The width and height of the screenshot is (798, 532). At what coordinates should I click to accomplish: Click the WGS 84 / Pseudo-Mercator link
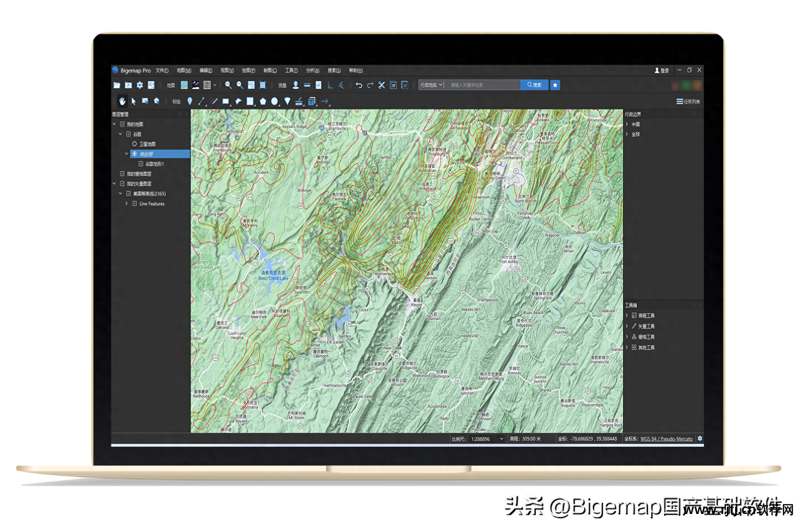666,439
